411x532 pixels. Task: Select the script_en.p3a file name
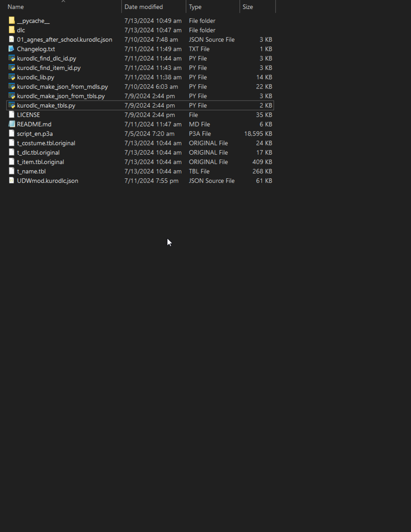click(35, 133)
